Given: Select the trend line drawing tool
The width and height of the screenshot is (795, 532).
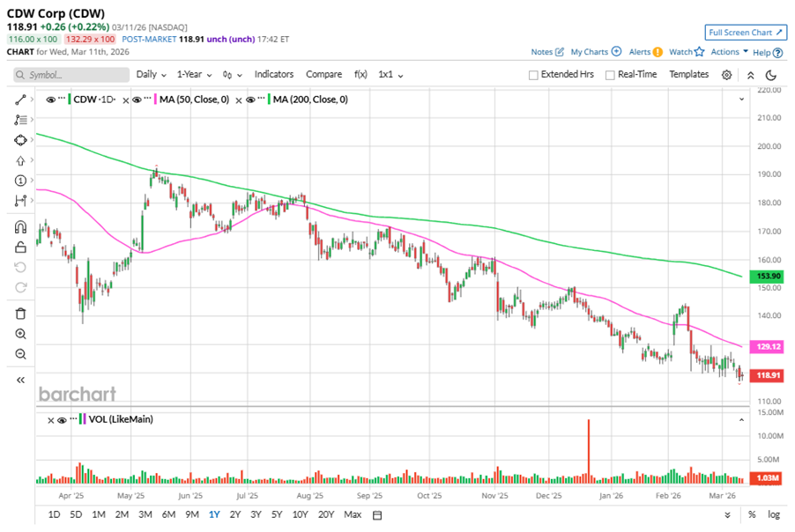Looking at the screenshot, I should pos(20,100).
